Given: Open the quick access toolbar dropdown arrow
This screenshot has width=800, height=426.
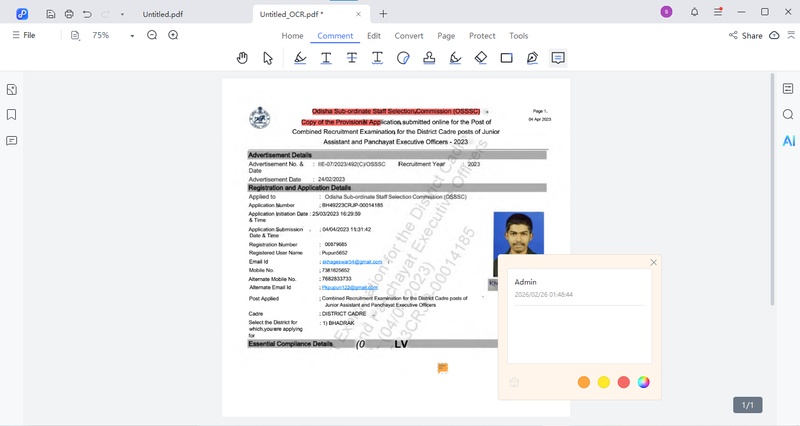Looking at the screenshot, I should (122, 14).
